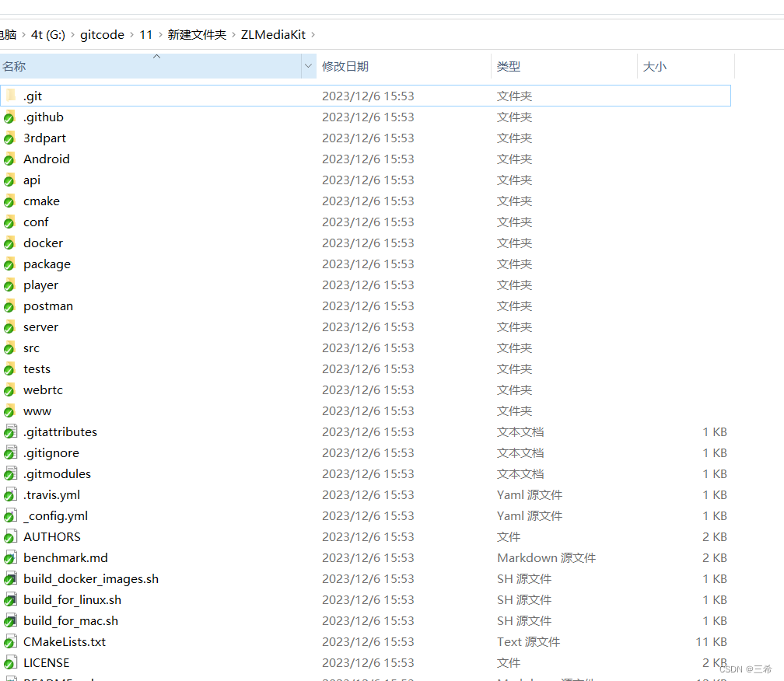Click the sort direction arrow above 名称
784x681 pixels.
click(x=156, y=57)
